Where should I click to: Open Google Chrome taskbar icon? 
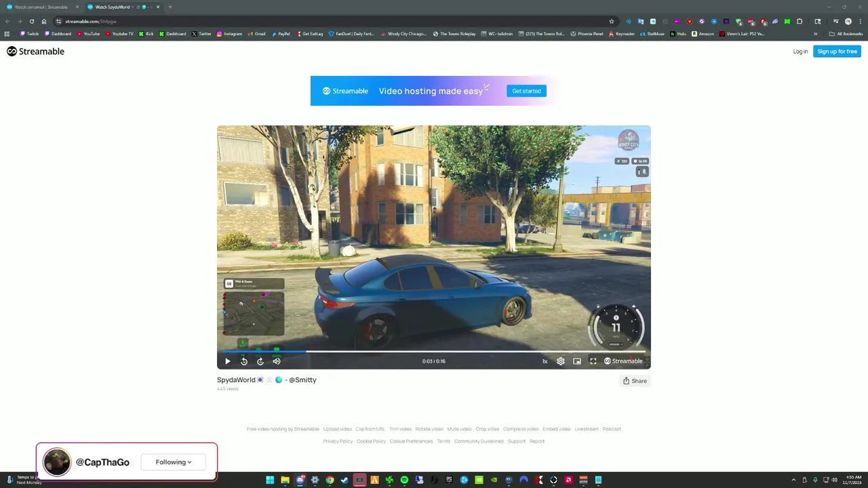click(x=330, y=480)
